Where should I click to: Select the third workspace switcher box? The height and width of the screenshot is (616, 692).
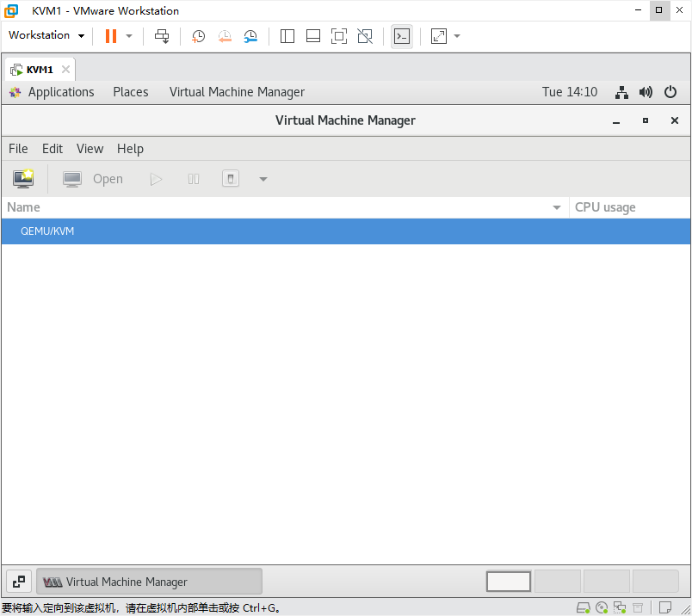[607, 581]
